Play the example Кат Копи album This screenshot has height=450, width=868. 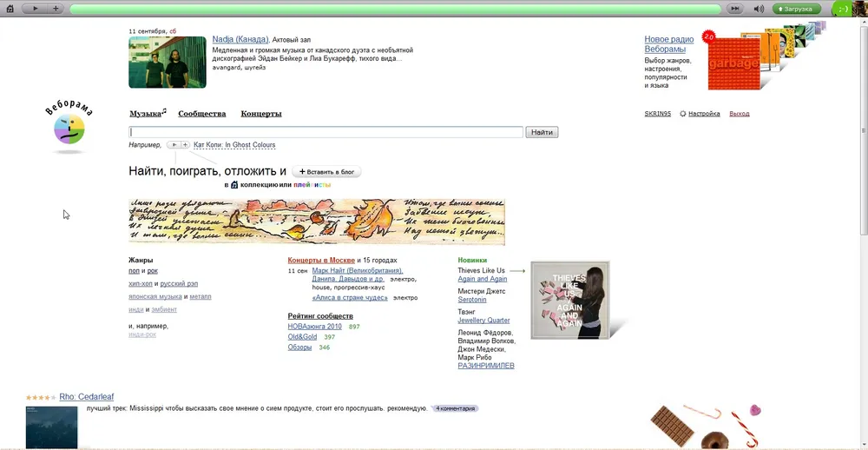coord(174,144)
